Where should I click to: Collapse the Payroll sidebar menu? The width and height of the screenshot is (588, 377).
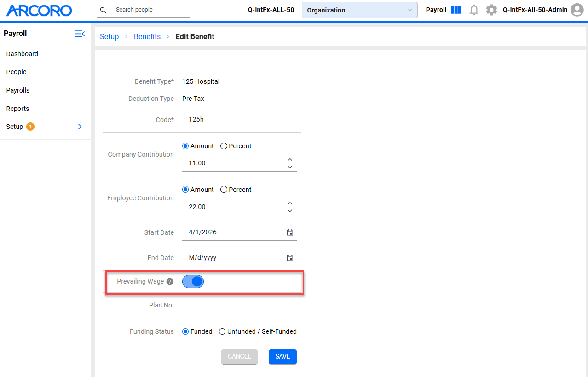(x=80, y=34)
